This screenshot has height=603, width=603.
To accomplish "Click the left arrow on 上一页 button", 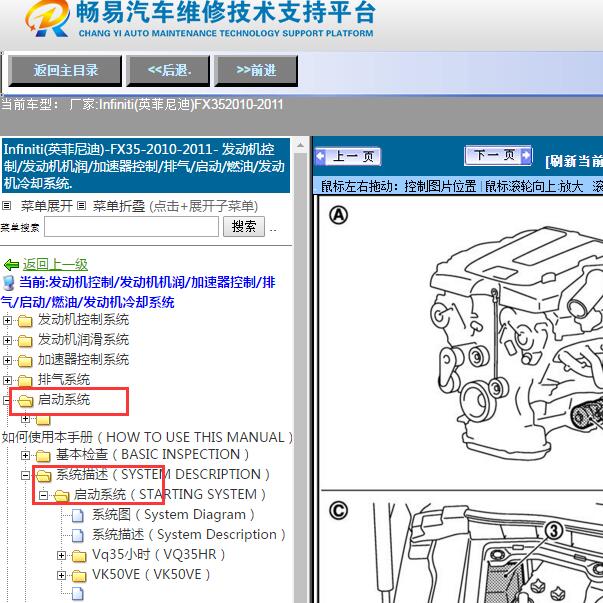I will (x=320, y=157).
